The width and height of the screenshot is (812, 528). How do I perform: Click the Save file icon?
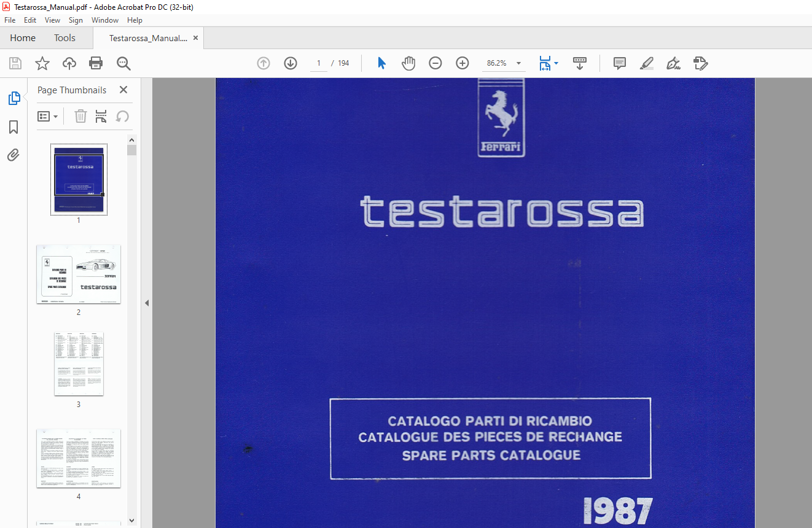tap(15, 63)
